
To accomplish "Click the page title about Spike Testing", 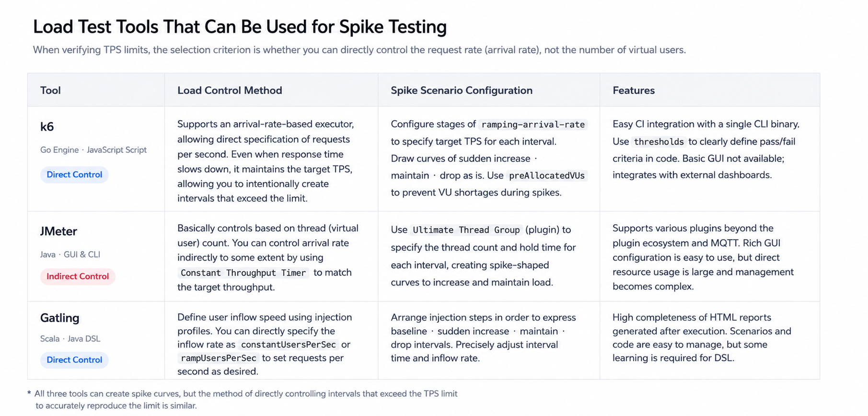I will [x=240, y=27].
